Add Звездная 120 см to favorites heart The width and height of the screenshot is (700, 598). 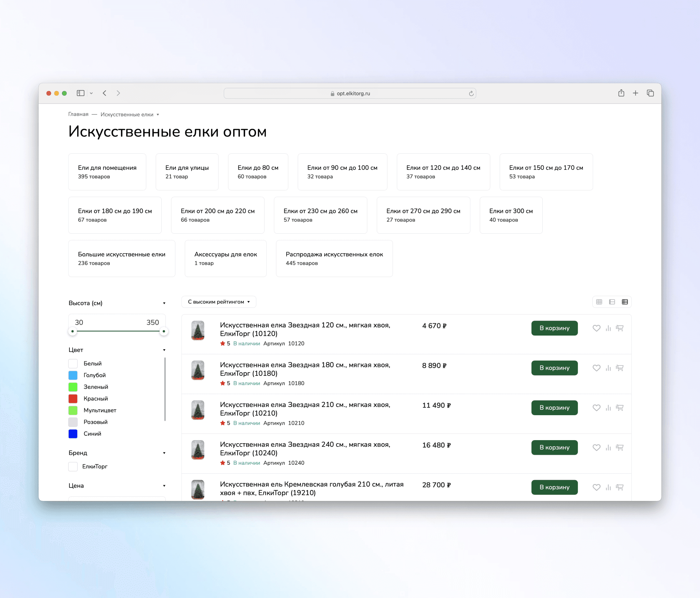click(596, 328)
